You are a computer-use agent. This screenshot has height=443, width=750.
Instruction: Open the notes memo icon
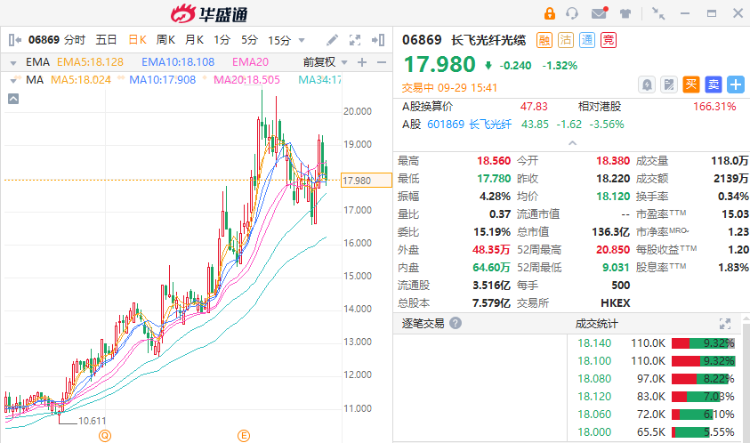(x=669, y=85)
